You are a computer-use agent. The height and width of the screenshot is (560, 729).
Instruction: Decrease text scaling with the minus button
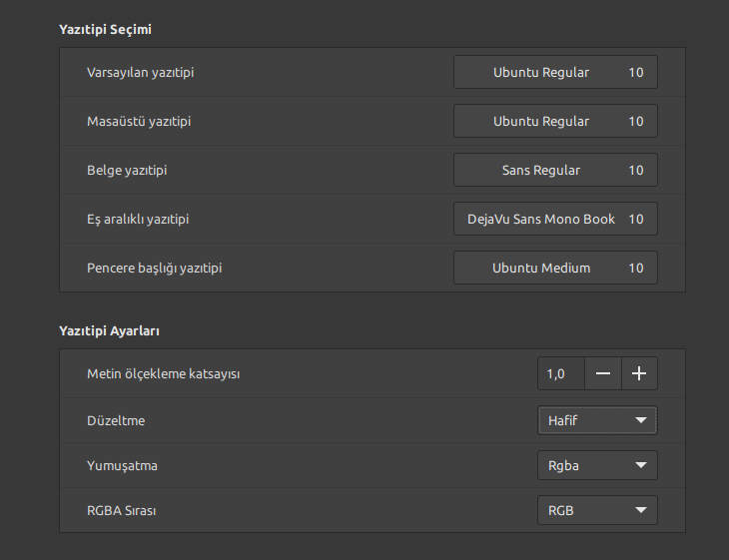(x=602, y=373)
